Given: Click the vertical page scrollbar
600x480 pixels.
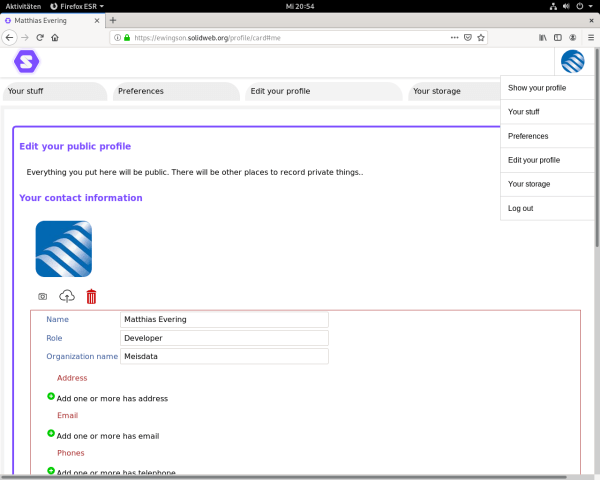Looking at the screenshot, I should [597, 147].
